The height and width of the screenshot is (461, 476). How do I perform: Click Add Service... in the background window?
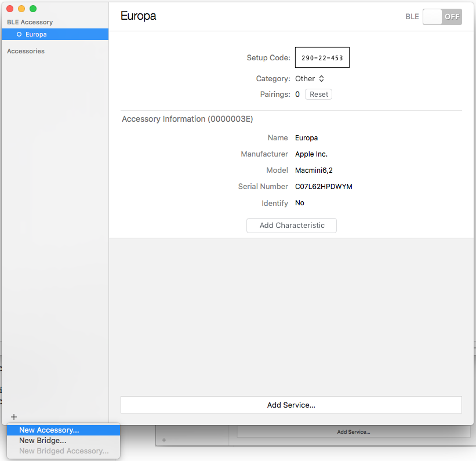[x=353, y=432]
